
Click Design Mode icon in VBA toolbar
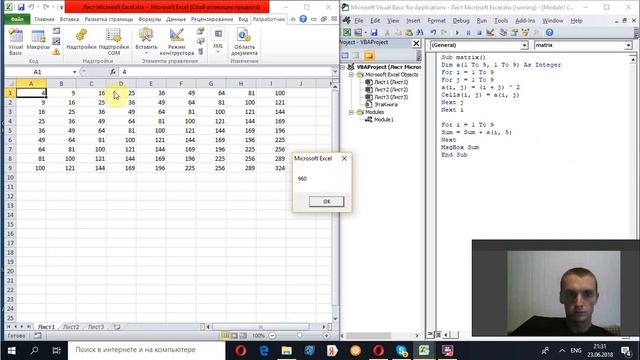(490, 32)
